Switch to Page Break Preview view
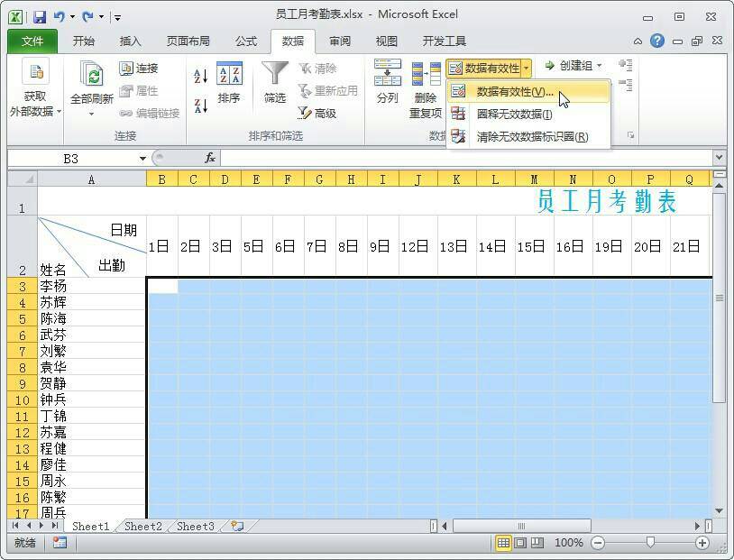This screenshot has height=560, width=734. tap(537, 543)
